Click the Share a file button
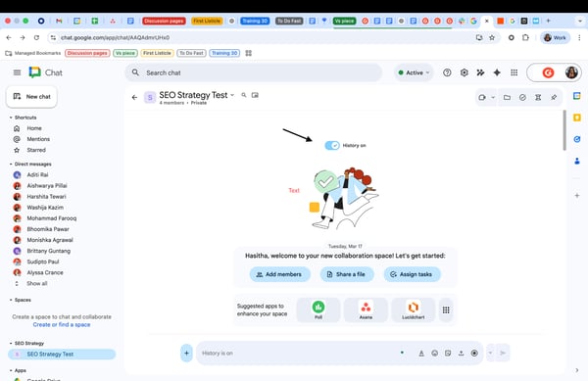 click(x=347, y=274)
